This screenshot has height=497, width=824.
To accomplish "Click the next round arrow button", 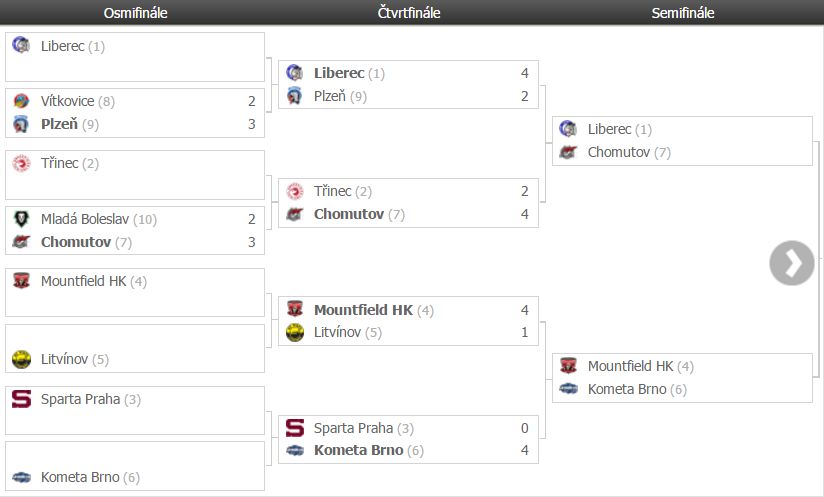I will pos(792,263).
